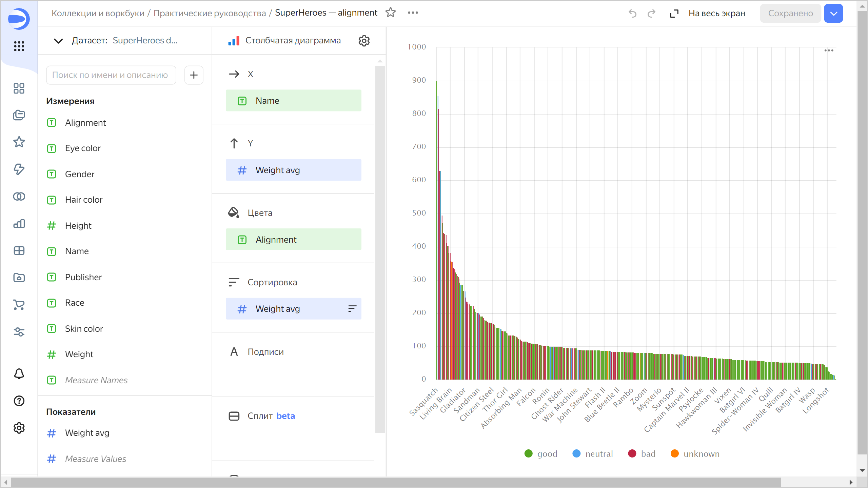Open chart settings gear icon
Image resolution: width=868 pixels, height=488 pixels.
(364, 41)
